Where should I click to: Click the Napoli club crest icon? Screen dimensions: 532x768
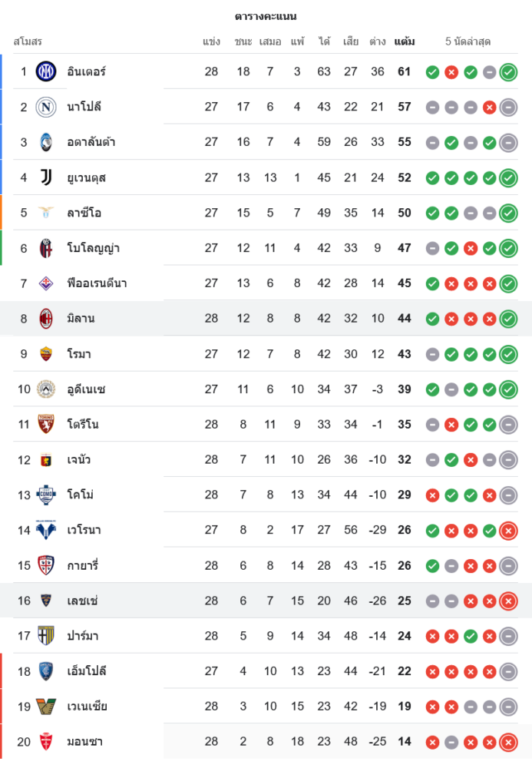coord(46,108)
